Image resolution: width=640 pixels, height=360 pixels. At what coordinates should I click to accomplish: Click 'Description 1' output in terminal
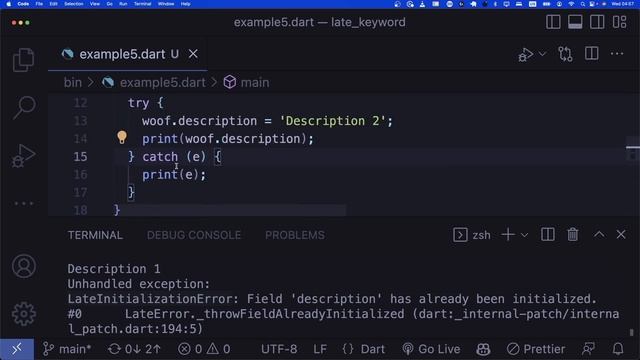tap(114, 269)
